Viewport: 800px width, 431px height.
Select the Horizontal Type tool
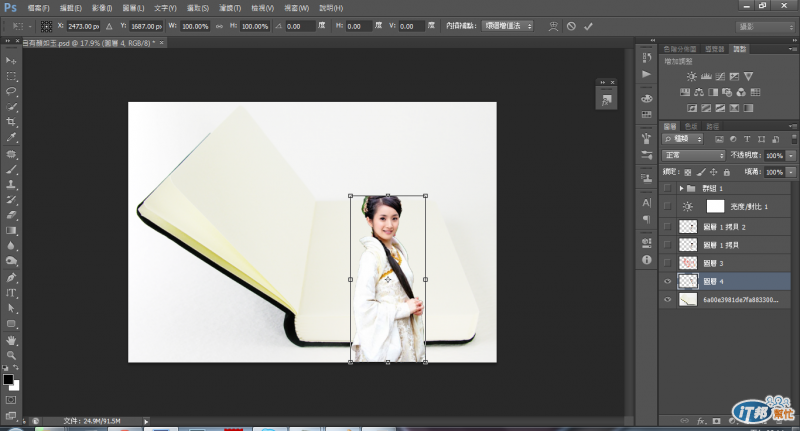12,293
